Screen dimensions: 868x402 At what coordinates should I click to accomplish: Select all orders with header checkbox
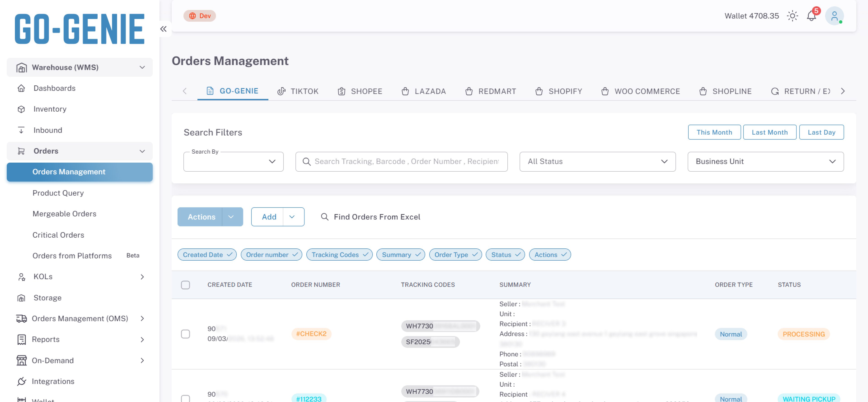[185, 285]
